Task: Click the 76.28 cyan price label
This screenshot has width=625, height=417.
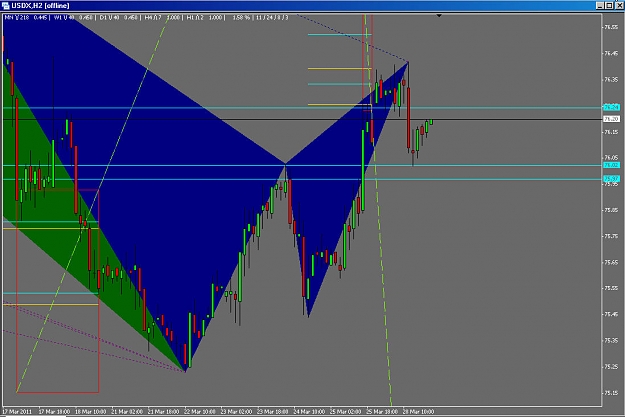Action: [x=611, y=107]
